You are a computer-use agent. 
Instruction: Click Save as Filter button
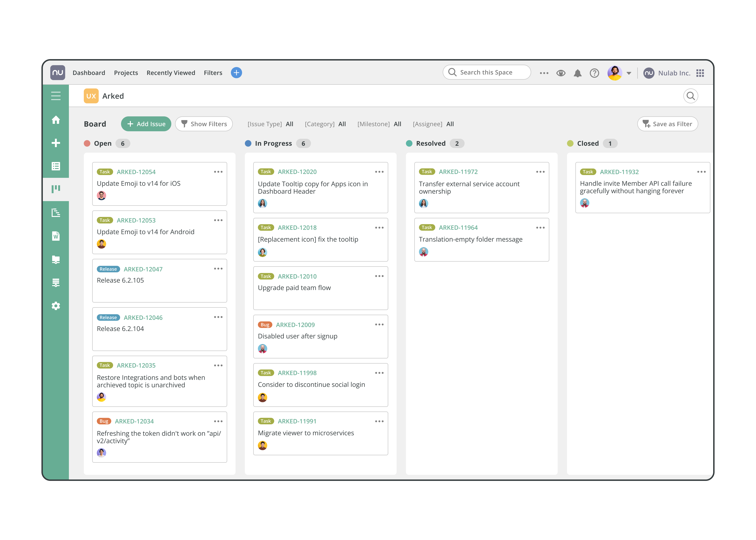(x=668, y=124)
